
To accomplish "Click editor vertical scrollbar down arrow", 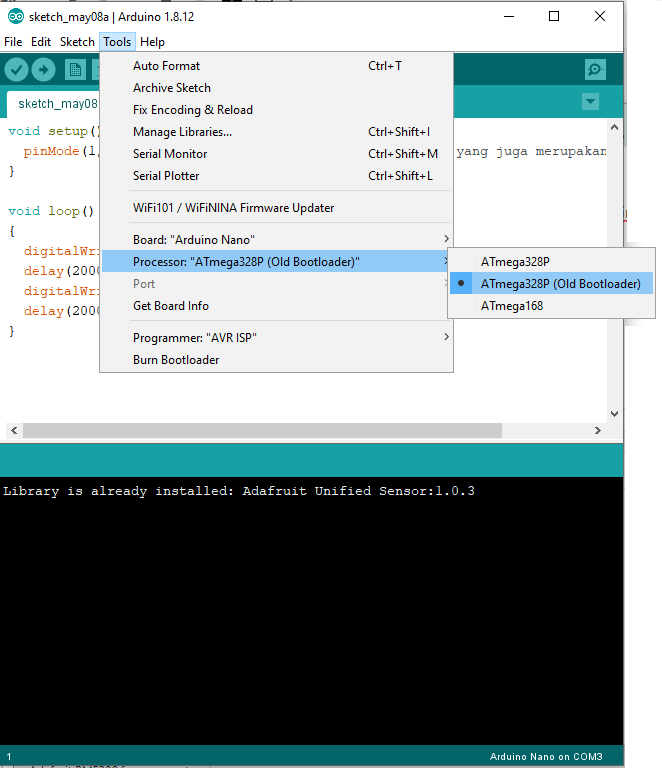I will (615, 414).
